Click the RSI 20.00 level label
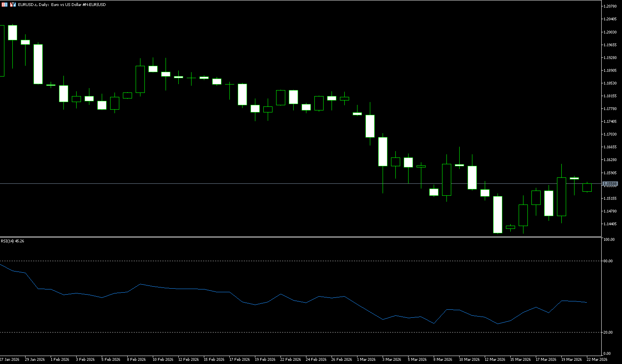The image size is (622, 364). pos(608,333)
